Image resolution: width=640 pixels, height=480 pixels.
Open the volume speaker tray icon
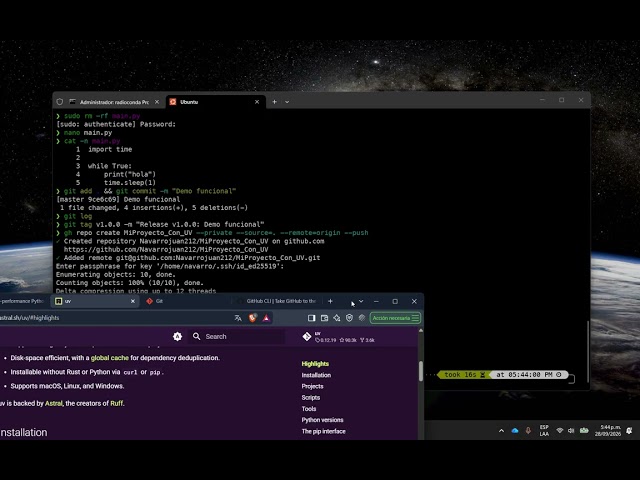pos(571,431)
